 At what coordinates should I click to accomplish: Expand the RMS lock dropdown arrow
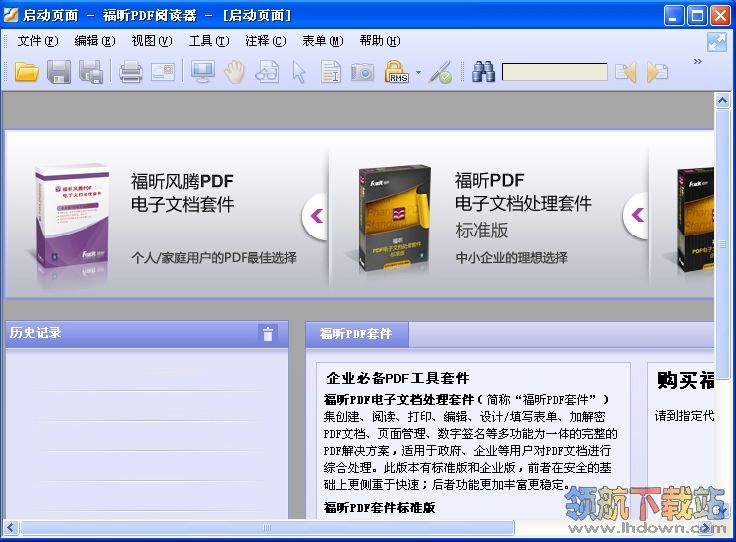click(418, 73)
